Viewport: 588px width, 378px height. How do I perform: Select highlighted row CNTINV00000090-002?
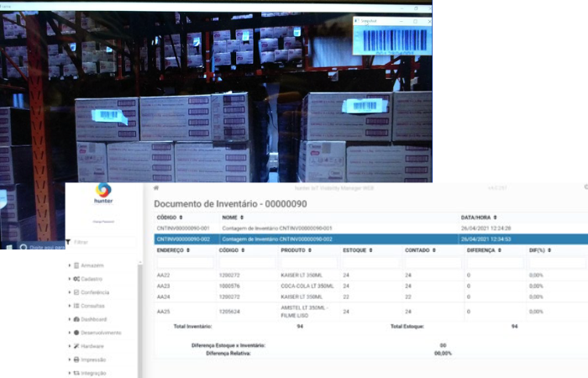coord(371,239)
